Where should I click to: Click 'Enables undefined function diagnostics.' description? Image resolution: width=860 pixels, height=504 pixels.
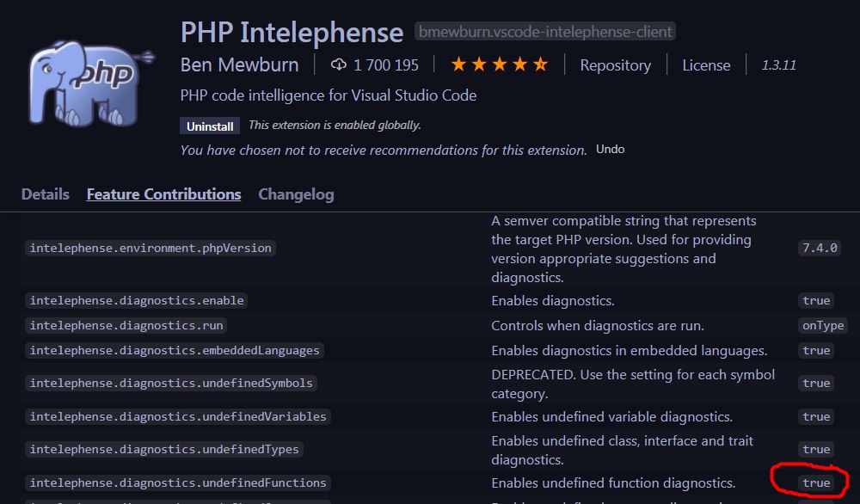pos(613,483)
